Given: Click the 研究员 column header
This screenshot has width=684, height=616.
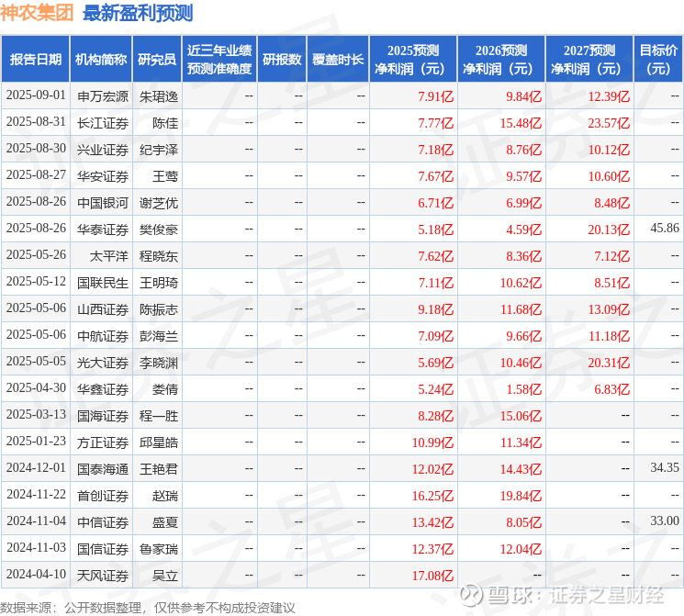Looking at the screenshot, I should coord(157,60).
